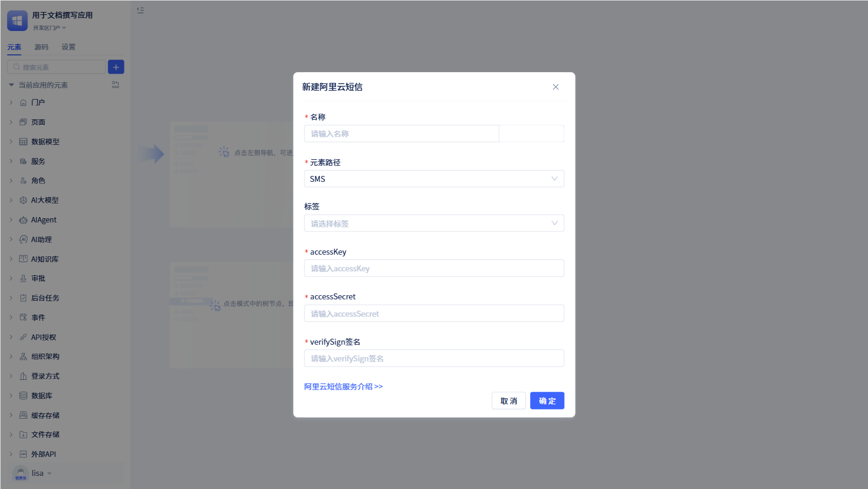
Task: Click the 外部API icon
Action: pyautogui.click(x=23, y=454)
